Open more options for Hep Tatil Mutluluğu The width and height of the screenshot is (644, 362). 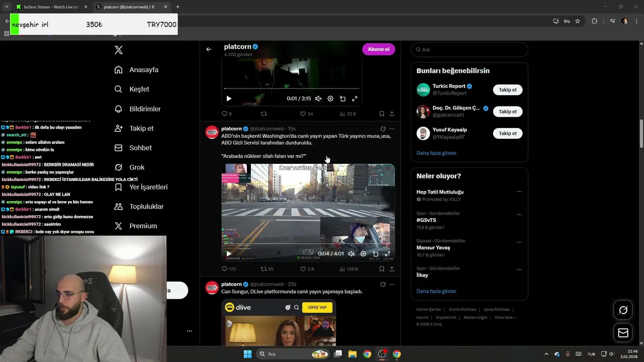519,192
